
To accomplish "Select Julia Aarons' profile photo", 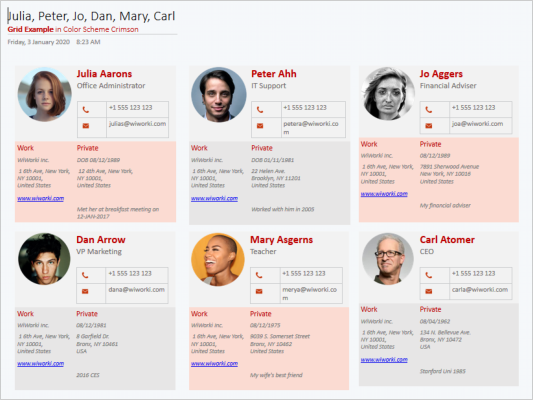I will [45, 94].
